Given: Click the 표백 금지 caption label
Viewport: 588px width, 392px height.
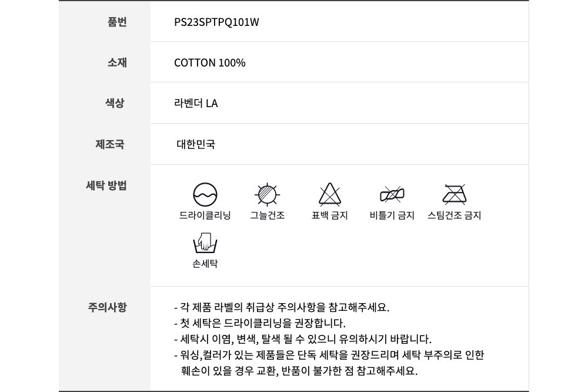Looking at the screenshot, I should tap(330, 215).
